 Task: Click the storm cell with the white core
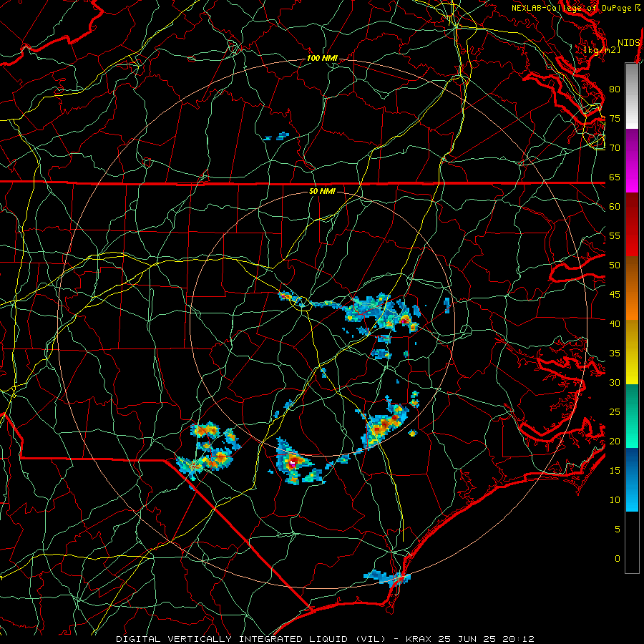293,462
